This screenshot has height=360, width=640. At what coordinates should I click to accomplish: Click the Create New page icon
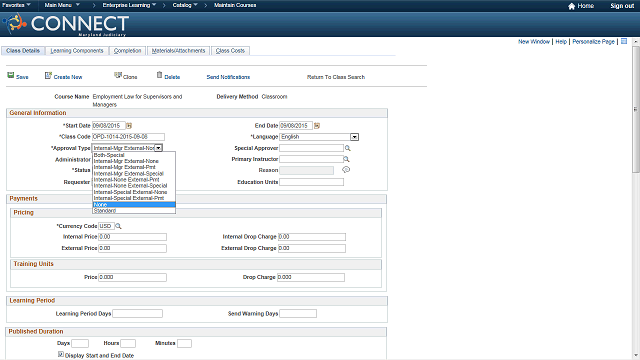tap(48, 76)
